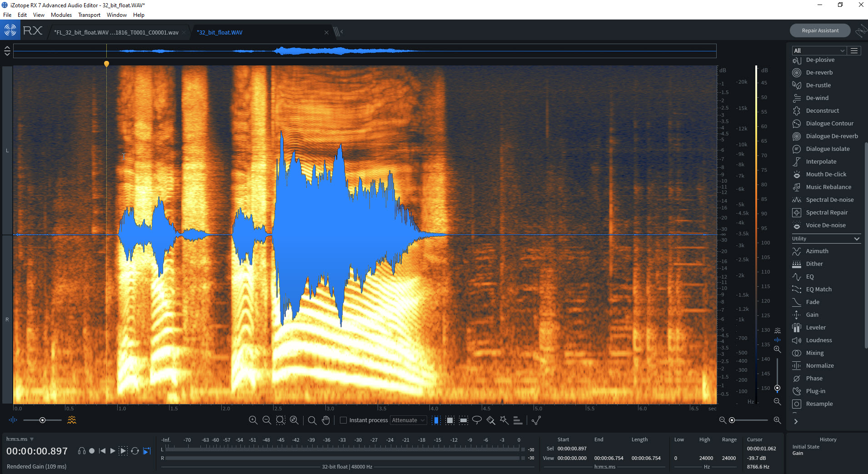
Task: Open the Normalize module
Action: (x=819, y=365)
